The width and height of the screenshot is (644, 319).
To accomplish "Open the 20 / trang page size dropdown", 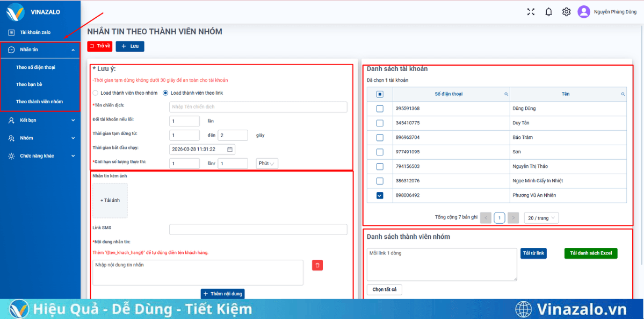I will [541, 217].
